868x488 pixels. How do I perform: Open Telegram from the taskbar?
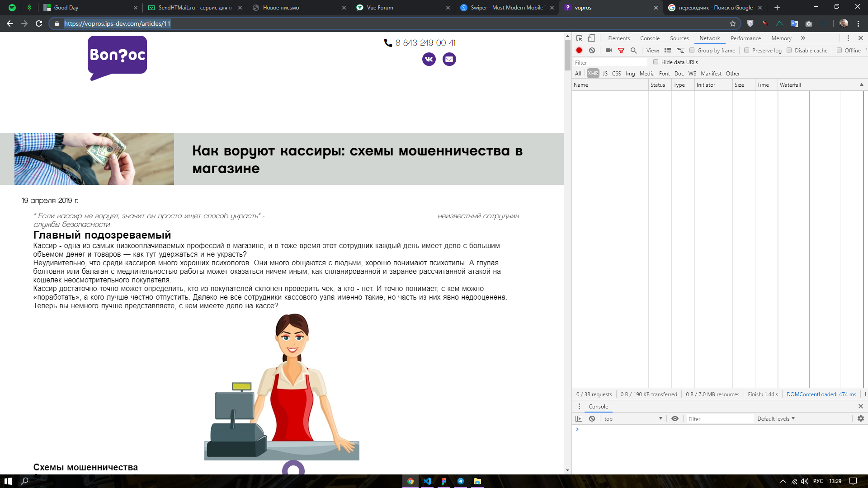tap(461, 481)
